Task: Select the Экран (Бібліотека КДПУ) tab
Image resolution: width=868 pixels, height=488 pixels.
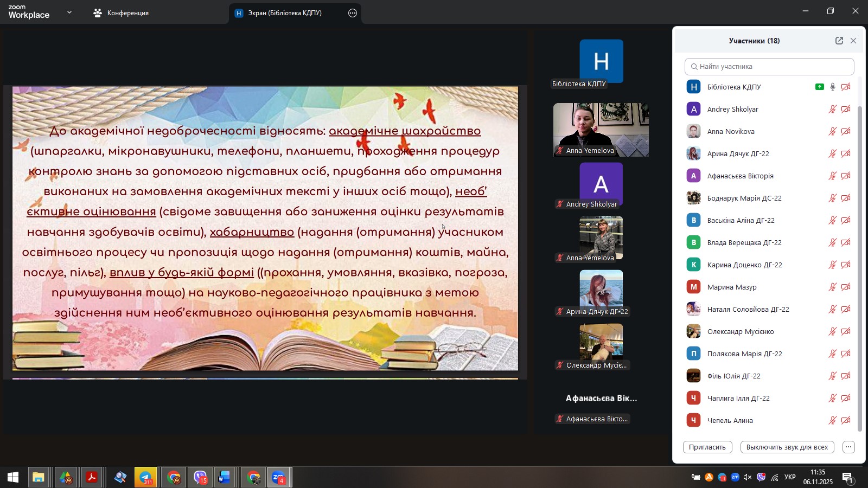Action: [x=285, y=13]
